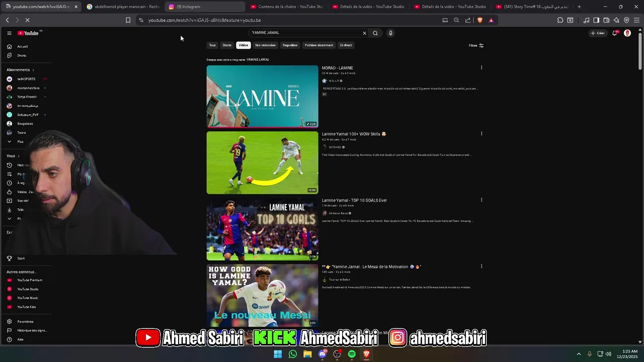Open Brave Rewards triangle icon

point(491,20)
